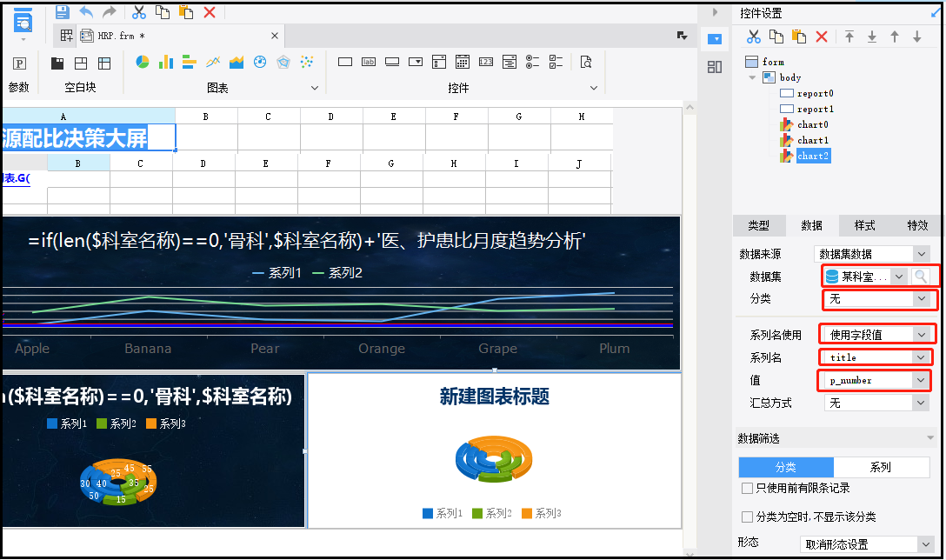The width and height of the screenshot is (946, 560).
Task: Select the form root node
Action: pyautogui.click(x=773, y=62)
